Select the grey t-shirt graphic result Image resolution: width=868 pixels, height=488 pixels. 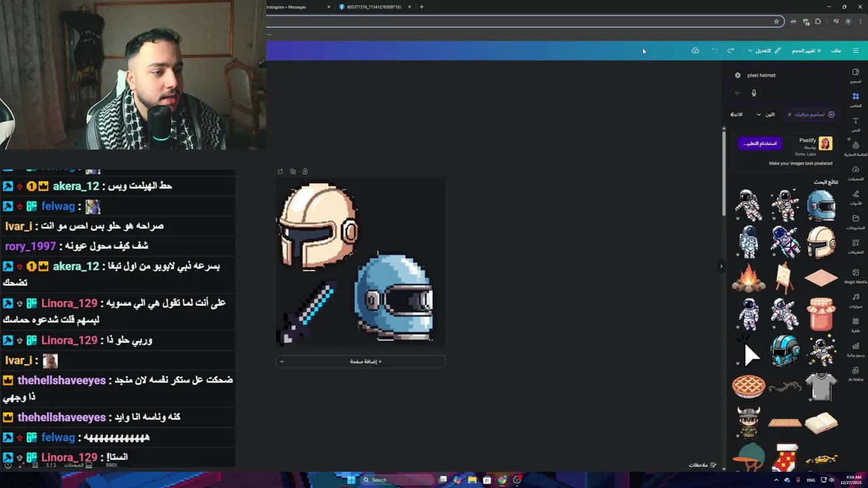point(821,387)
